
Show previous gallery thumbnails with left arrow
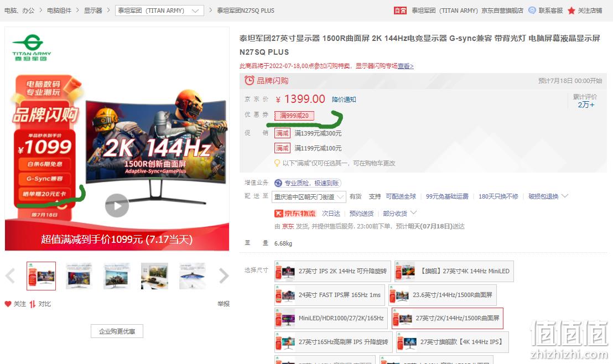(x=11, y=275)
